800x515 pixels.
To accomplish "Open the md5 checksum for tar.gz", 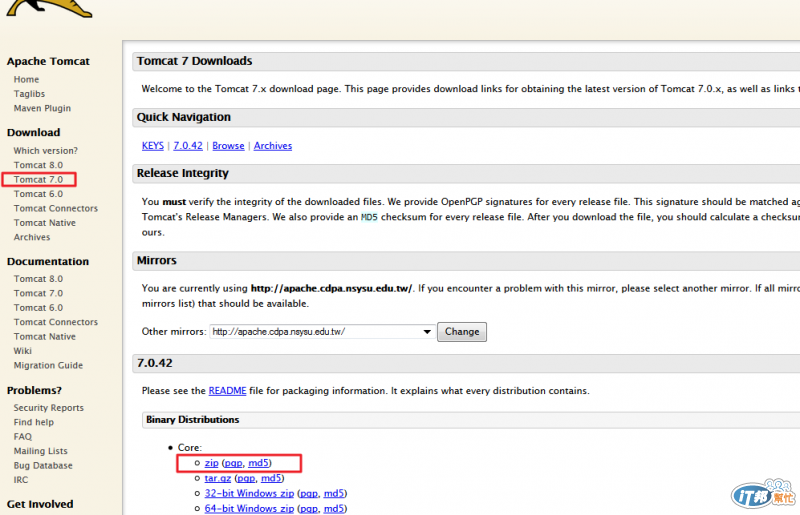I will [x=271, y=478].
